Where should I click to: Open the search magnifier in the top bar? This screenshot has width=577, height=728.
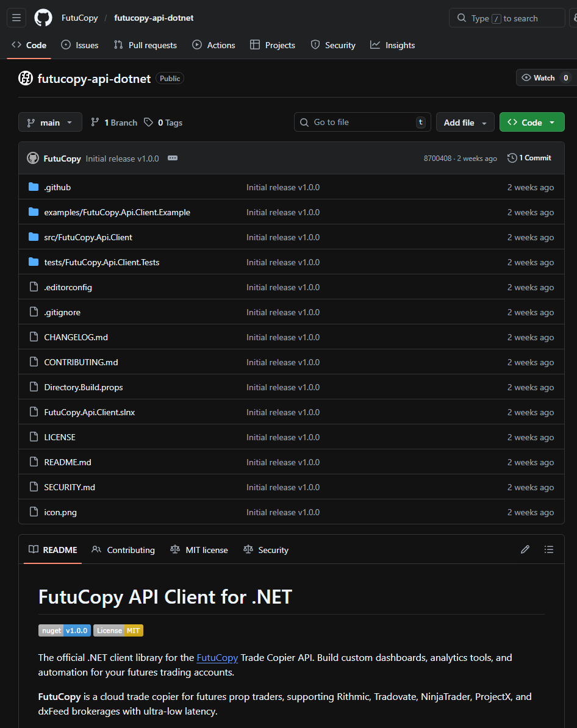[462, 18]
